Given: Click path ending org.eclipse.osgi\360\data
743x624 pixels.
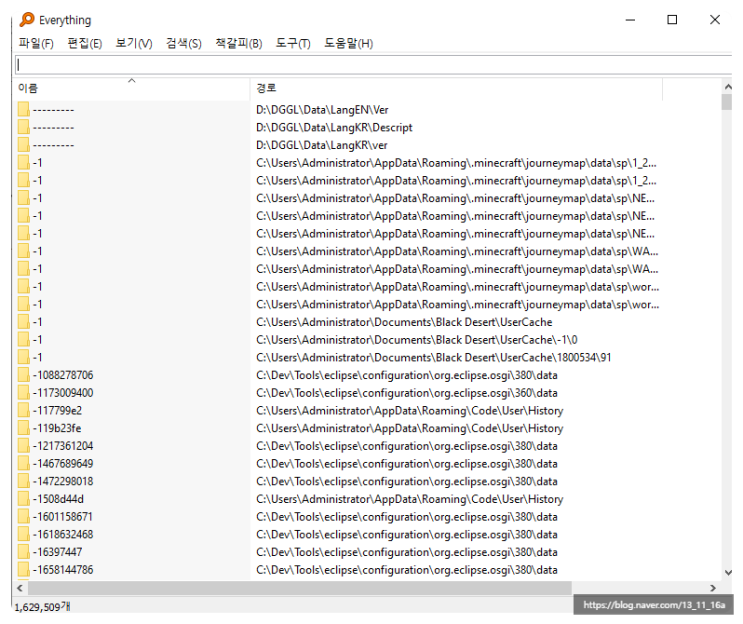Looking at the screenshot, I should click(407, 393).
